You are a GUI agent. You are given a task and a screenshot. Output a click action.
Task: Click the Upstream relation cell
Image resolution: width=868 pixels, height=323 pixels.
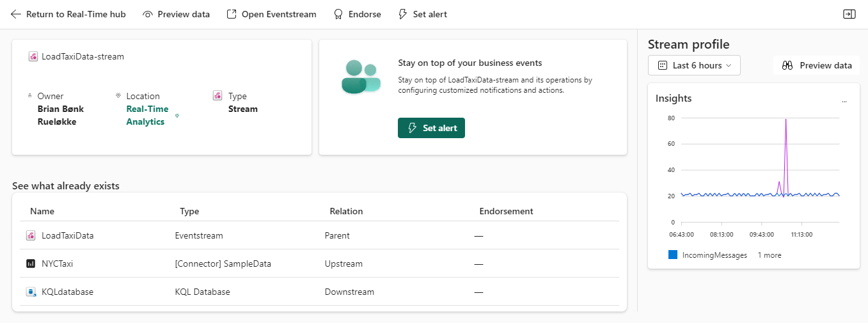coord(343,264)
